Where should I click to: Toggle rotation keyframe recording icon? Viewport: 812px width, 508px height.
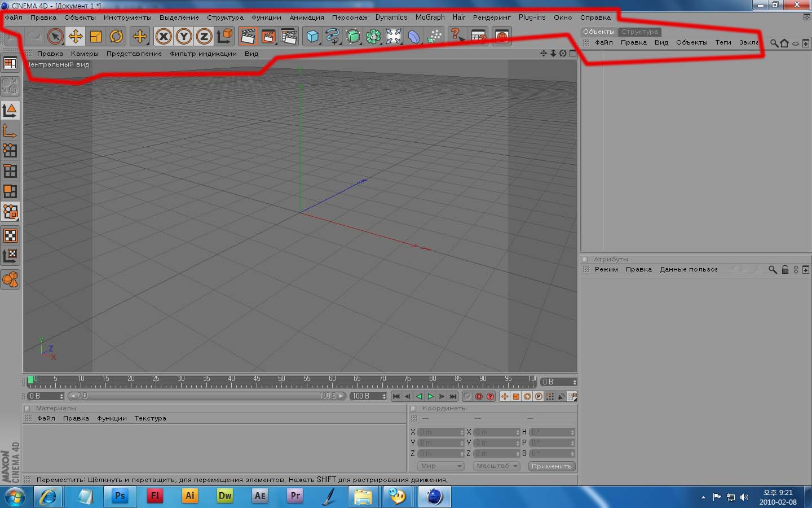(527, 396)
